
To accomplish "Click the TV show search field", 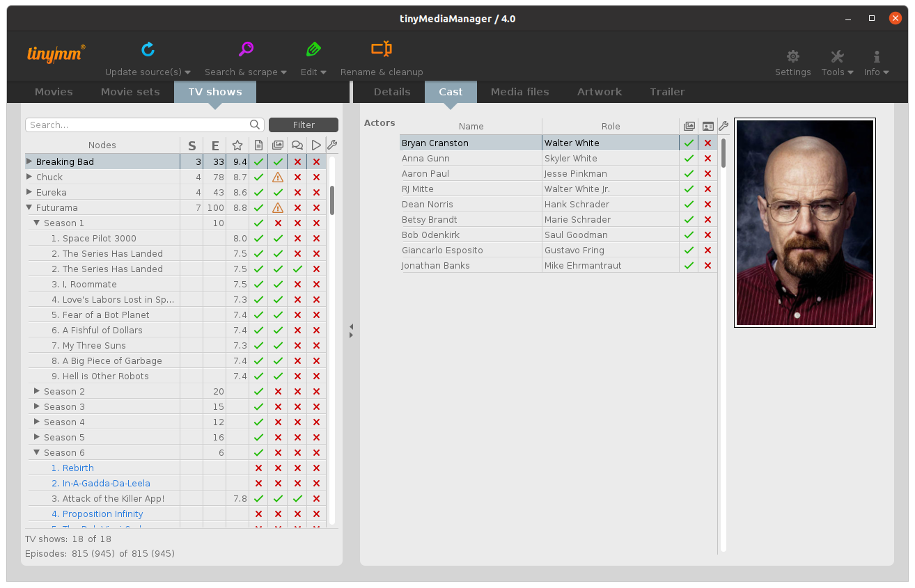I will coord(138,125).
